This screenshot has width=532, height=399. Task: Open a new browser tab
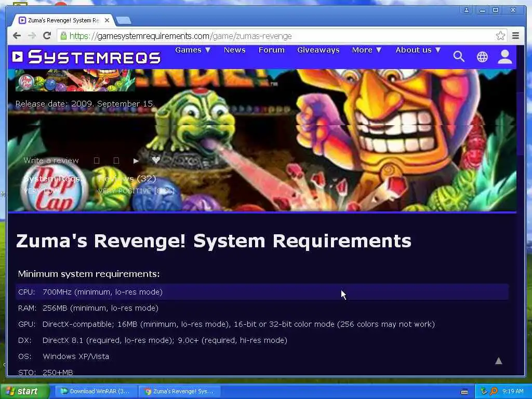click(124, 21)
